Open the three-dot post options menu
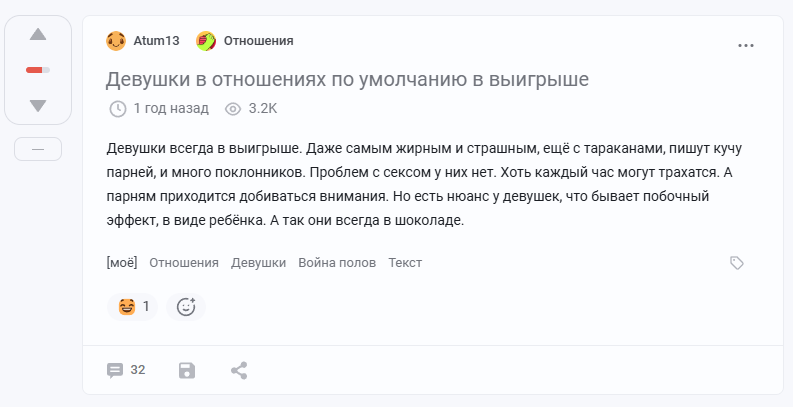The image size is (793, 407). (x=745, y=46)
